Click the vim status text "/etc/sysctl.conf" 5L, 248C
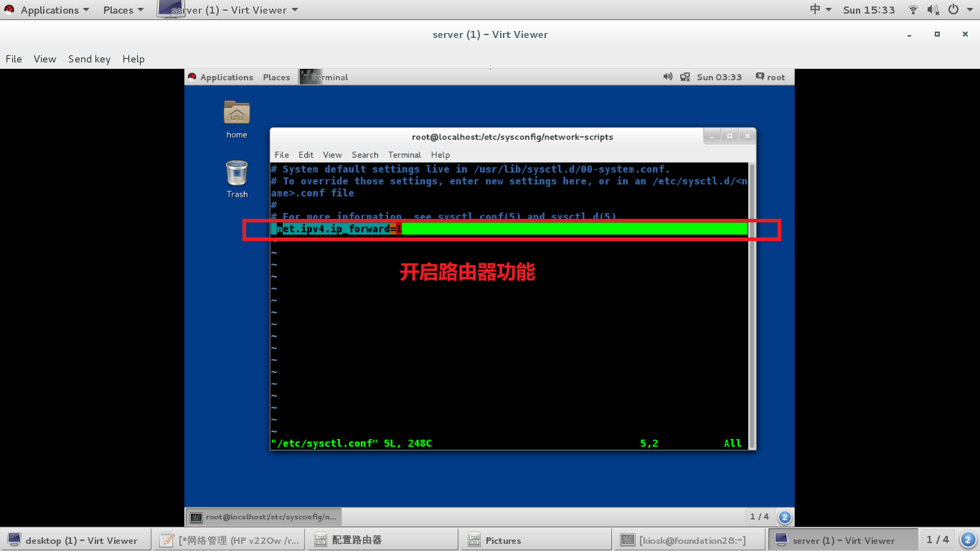 (x=352, y=443)
